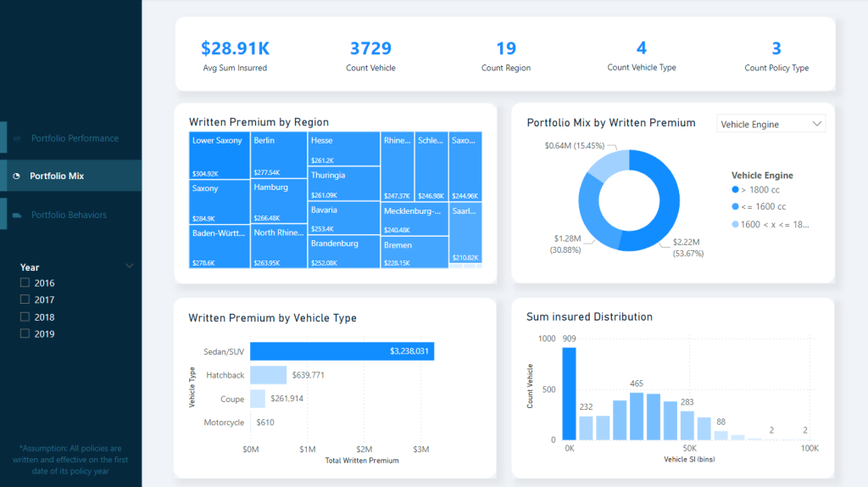Click the Hatchback premium bar
868x487 pixels.
[268, 375]
